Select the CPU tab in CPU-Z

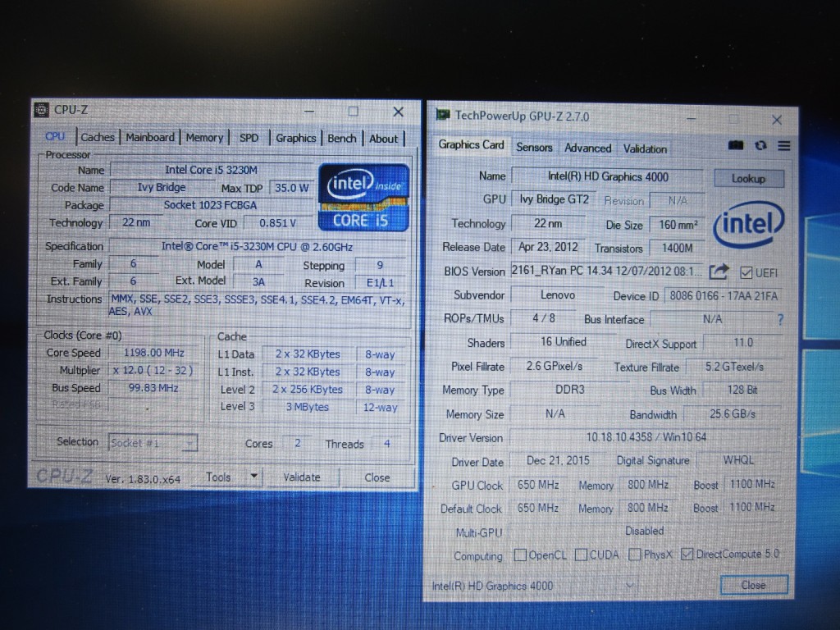point(55,137)
